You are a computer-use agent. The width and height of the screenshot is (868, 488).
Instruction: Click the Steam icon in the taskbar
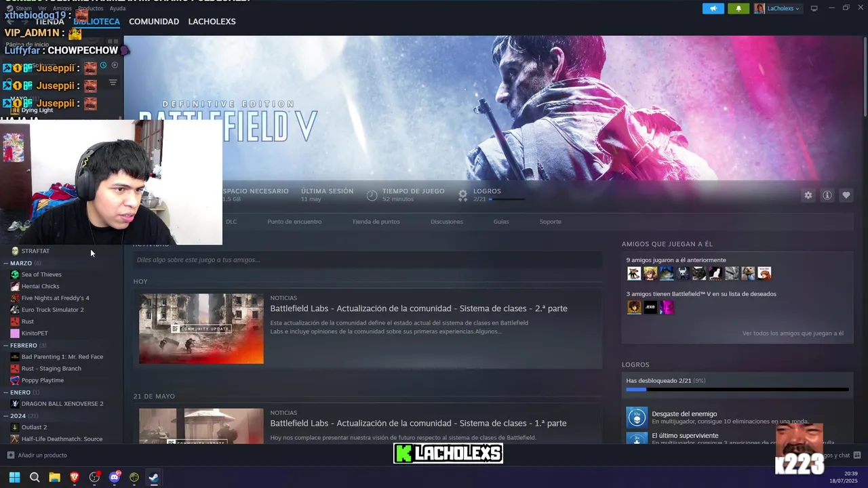click(x=154, y=477)
